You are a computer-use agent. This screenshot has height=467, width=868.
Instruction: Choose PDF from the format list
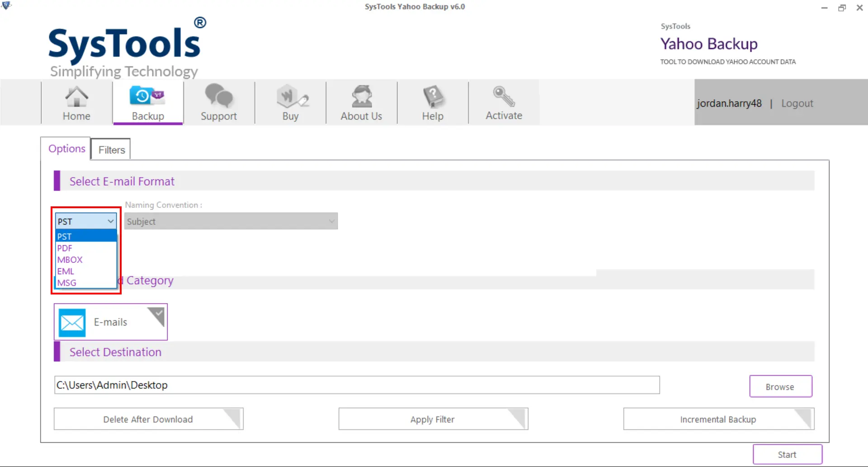(x=86, y=248)
